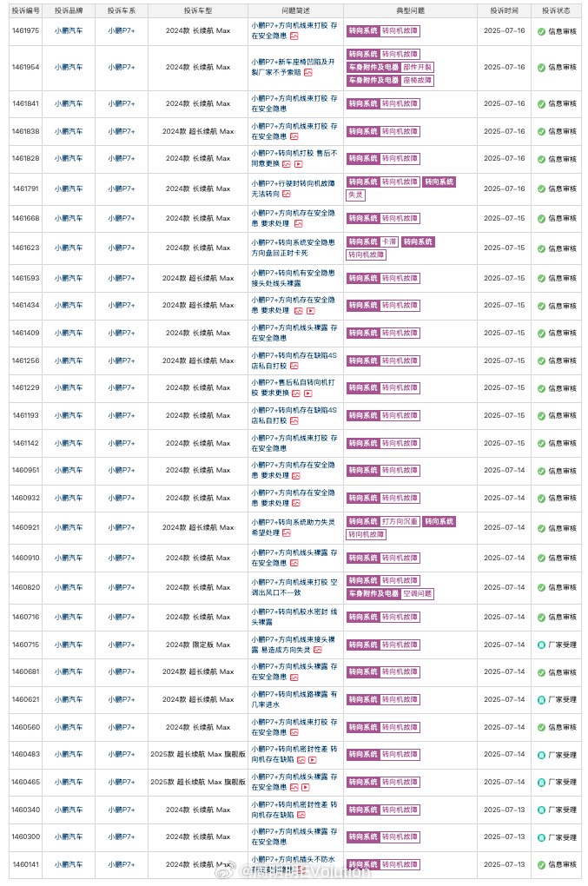Select the 2024款 超长续航 Max cell in row 1461593
This screenshot has width=588, height=886.
pos(198,279)
